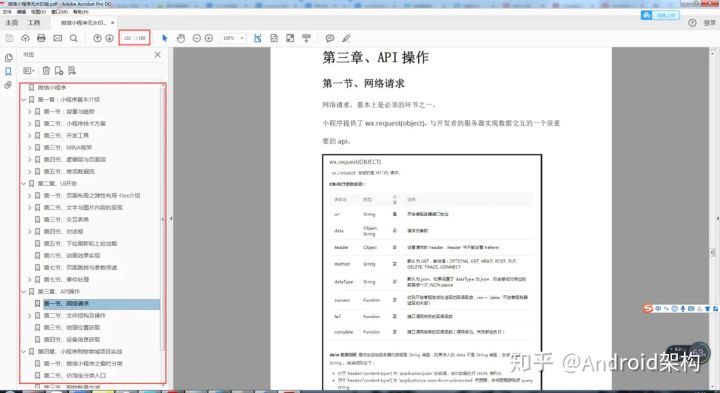Collapse the 第三章 API操作 bookmark
720x393 pixels.
pos(24,292)
